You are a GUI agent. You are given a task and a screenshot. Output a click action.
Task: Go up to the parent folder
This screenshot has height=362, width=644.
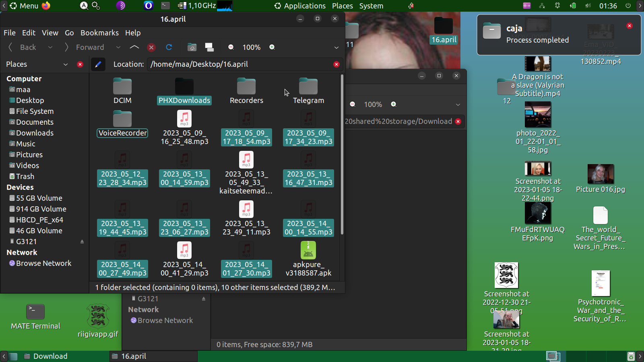(x=134, y=47)
